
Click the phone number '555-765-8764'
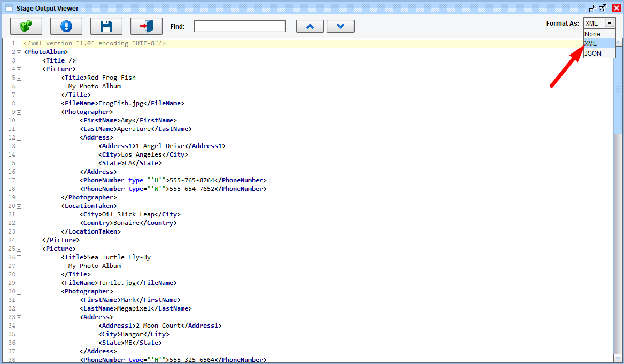click(x=192, y=180)
